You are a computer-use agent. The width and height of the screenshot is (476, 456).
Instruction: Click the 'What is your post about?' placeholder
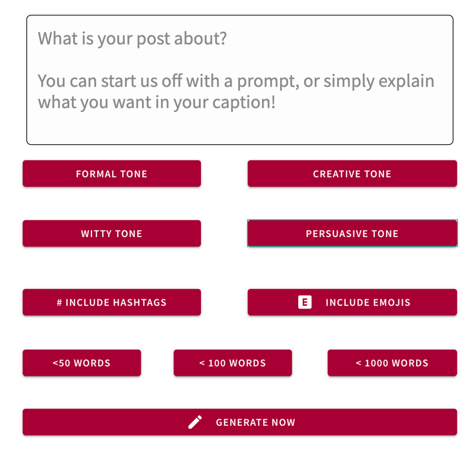click(x=132, y=39)
